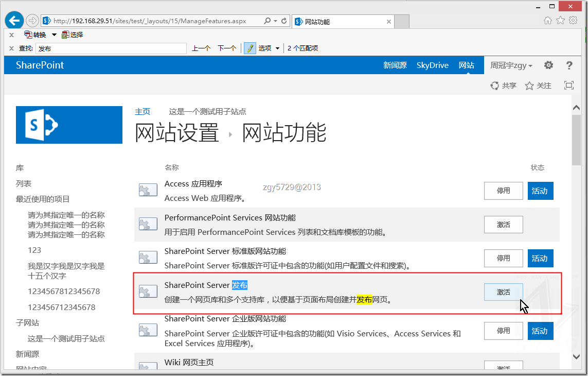Viewport: 588px width, 376px height.
Task: Open the address bar search dropdown arrow
Action: [x=275, y=21]
